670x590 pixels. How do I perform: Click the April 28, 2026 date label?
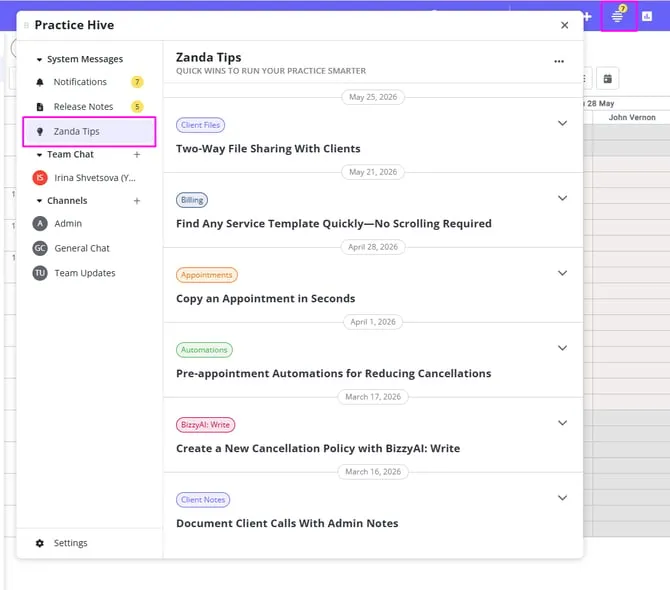click(373, 247)
